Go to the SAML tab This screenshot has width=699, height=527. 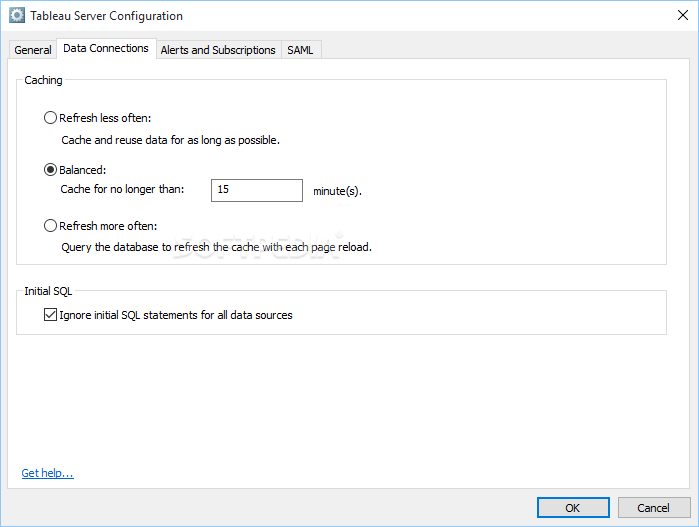coord(300,50)
